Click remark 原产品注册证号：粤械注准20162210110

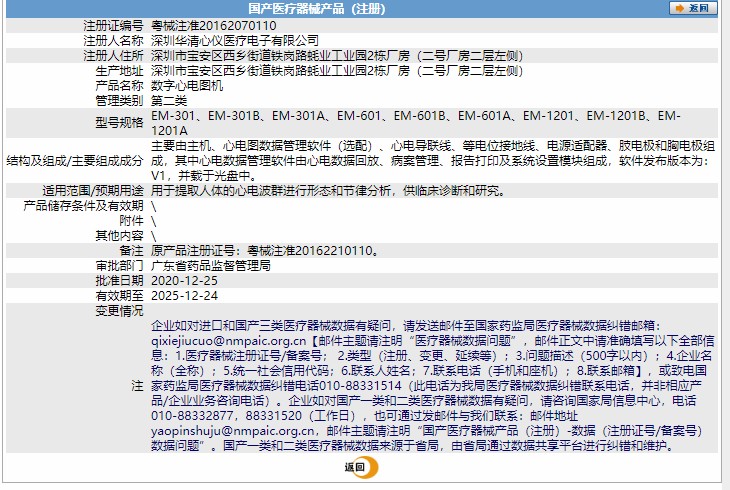pyautogui.click(x=265, y=251)
